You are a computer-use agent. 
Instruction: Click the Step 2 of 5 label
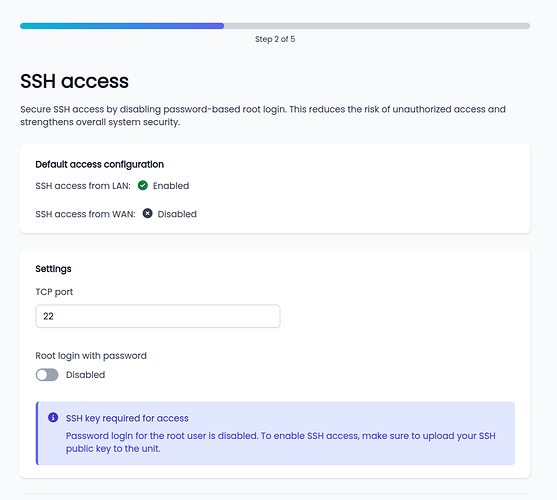point(275,39)
